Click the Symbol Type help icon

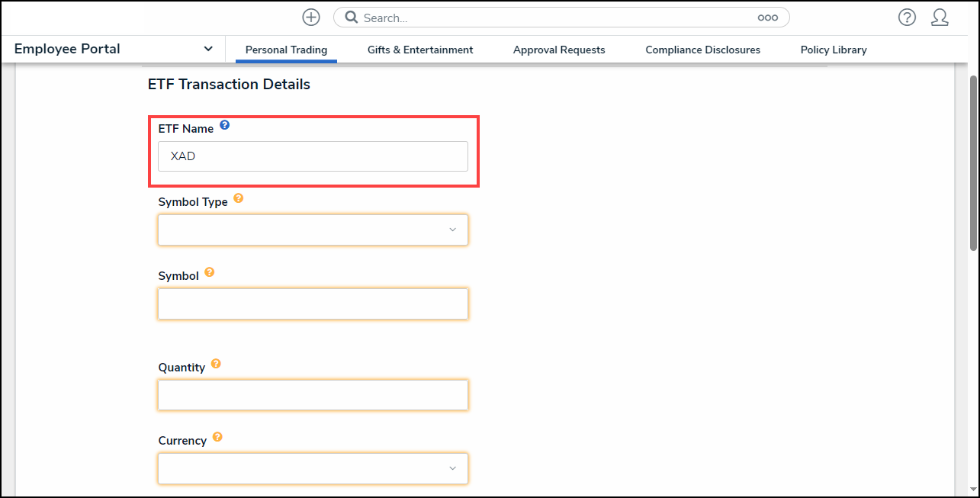pyautogui.click(x=238, y=198)
